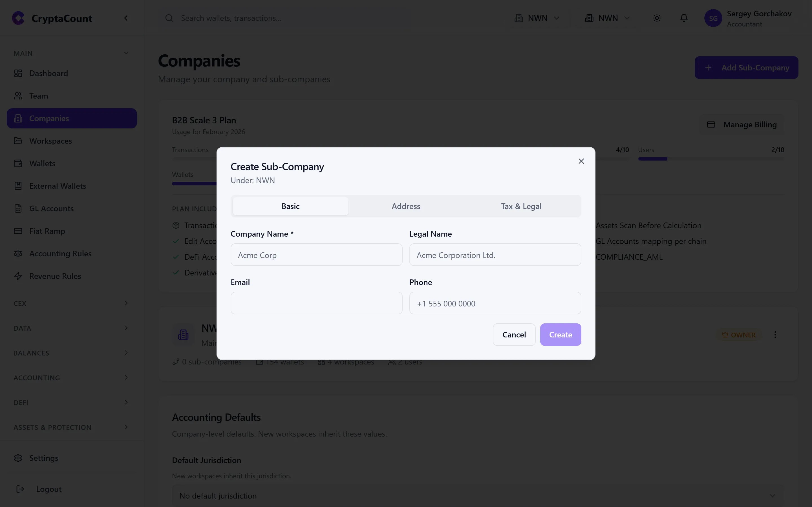
Task: Open the notifications bell
Action: click(684, 18)
